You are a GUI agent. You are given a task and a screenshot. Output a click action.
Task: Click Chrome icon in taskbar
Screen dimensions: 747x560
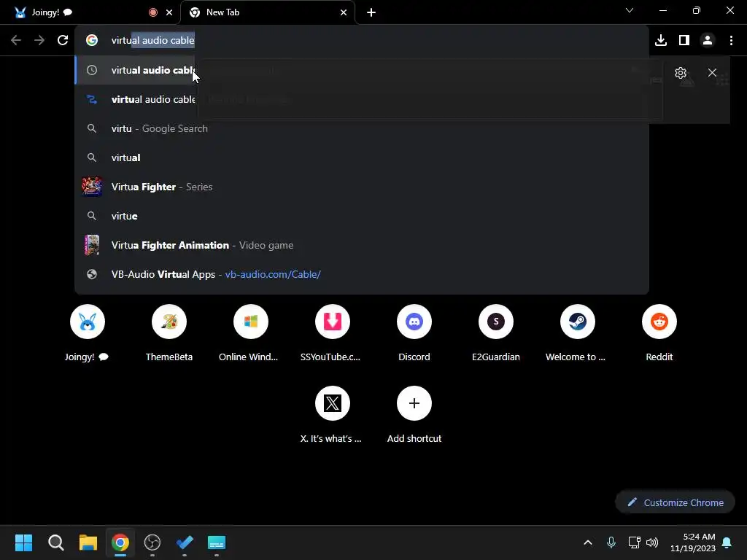(120, 542)
